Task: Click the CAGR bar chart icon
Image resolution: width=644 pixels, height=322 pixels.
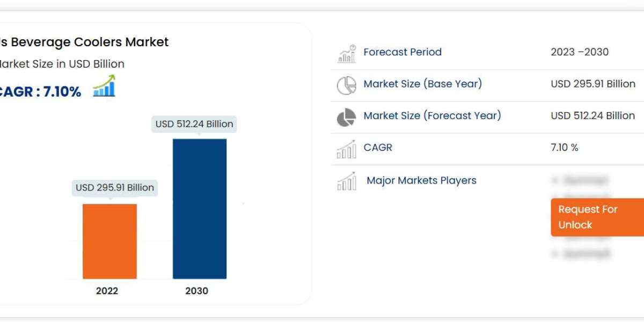Action: pos(347,149)
